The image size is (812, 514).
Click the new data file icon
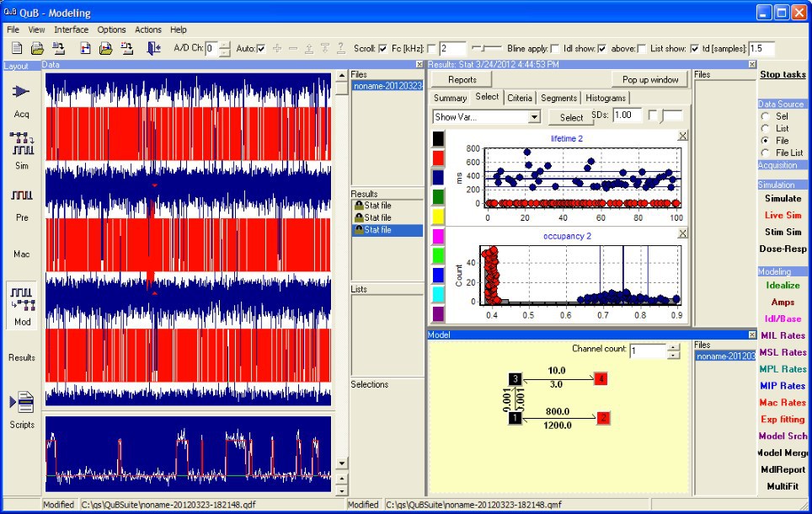(x=16, y=48)
